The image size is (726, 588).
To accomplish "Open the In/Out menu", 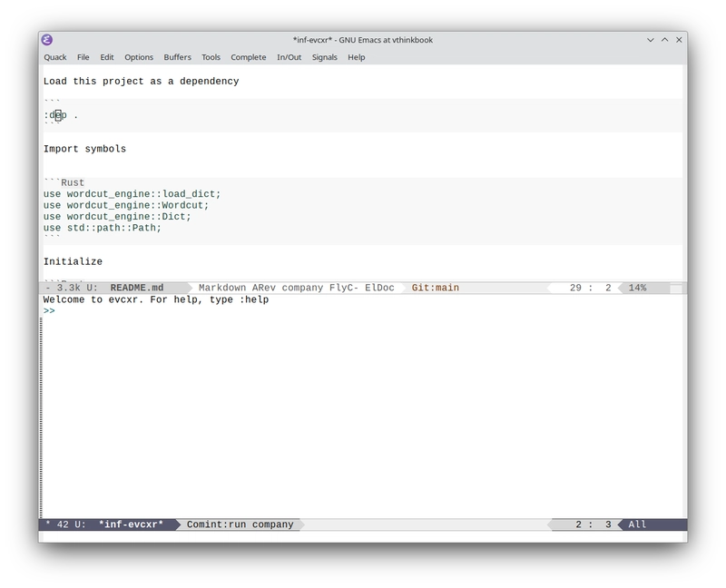I will point(289,57).
